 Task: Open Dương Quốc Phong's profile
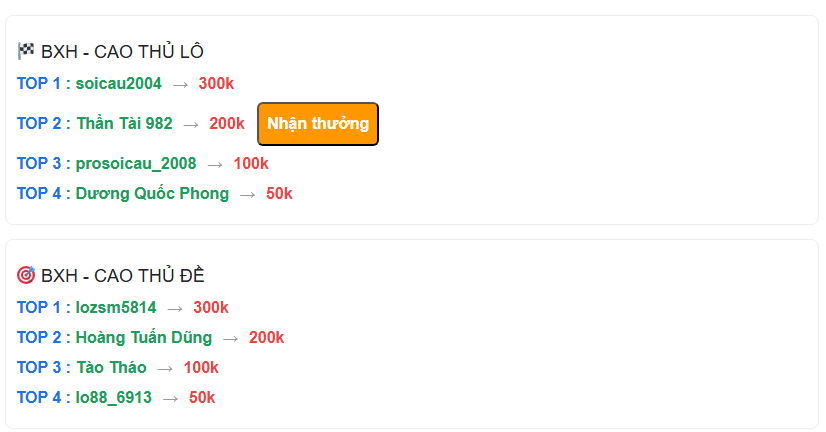(x=152, y=193)
